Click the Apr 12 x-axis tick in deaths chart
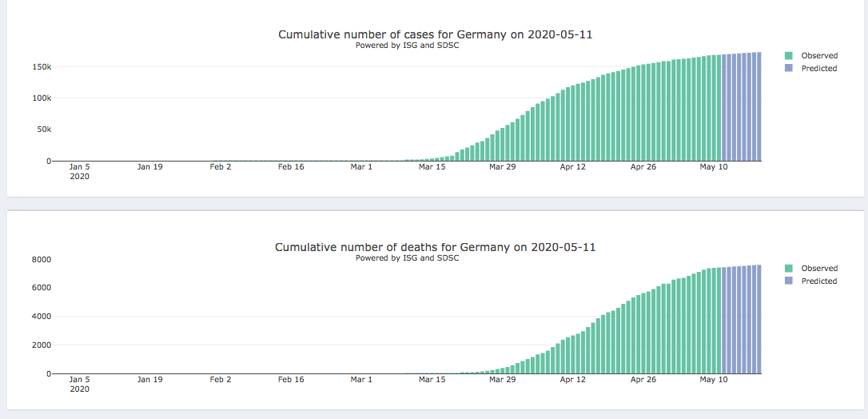The height and width of the screenshot is (419, 868). pos(572,380)
